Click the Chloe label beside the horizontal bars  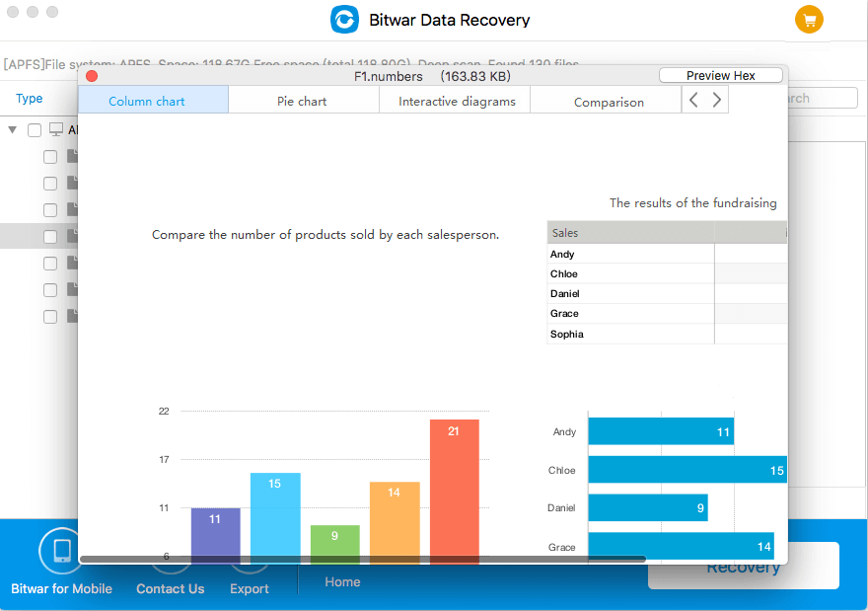pyautogui.click(x=562, y=470)
